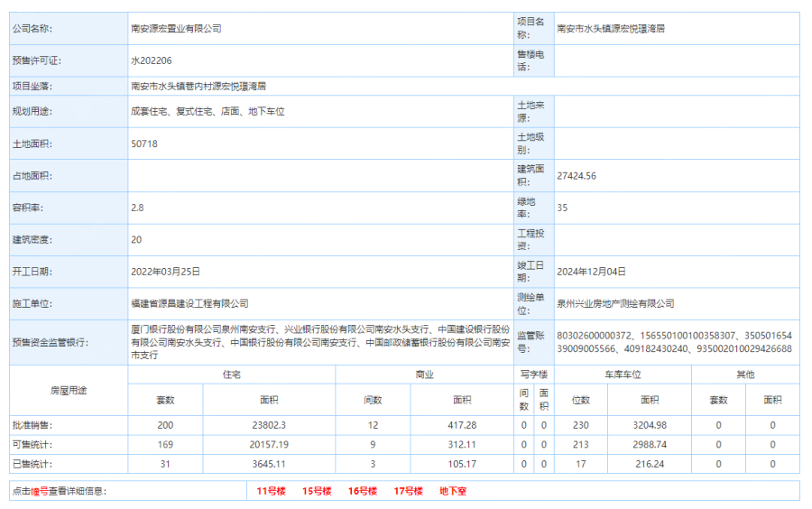Click available commercial area 312.11

click(462, 445)
